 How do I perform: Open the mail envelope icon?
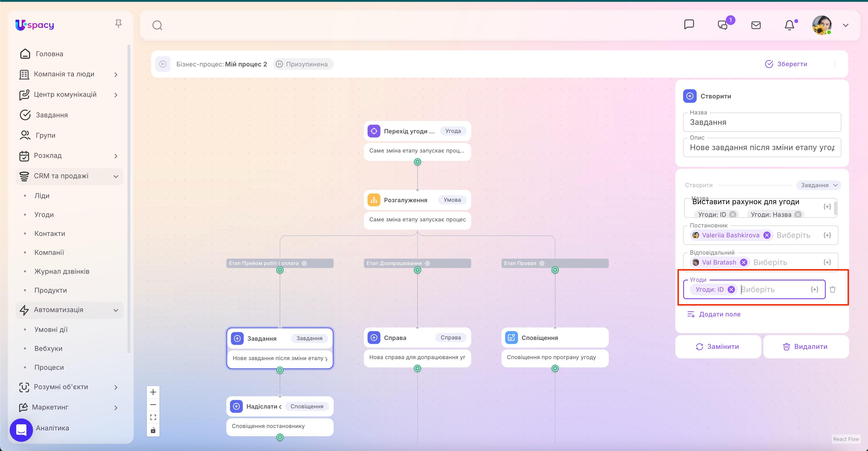[756, 25]
